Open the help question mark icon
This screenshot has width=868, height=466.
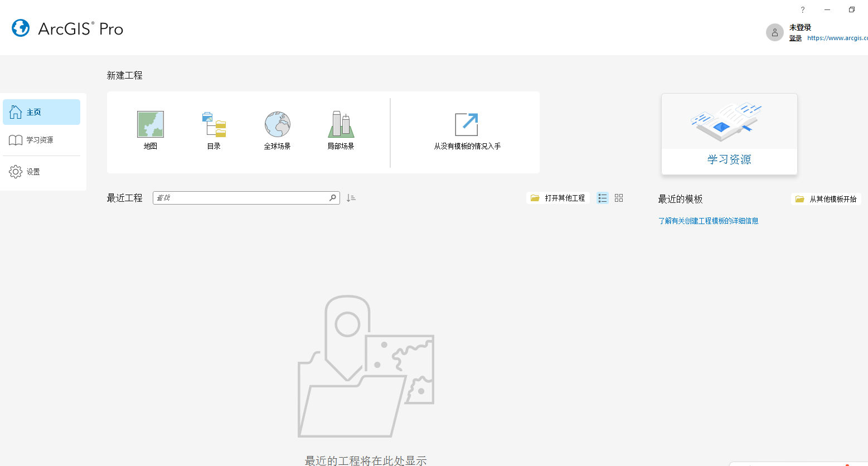pyautogui.click(x=803, y=9)
